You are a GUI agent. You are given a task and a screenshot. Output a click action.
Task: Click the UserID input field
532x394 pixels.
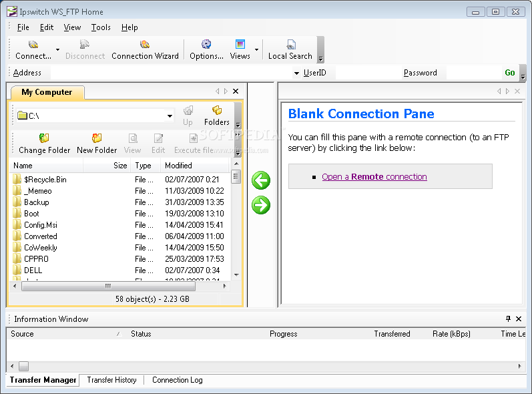pos(368,73)
